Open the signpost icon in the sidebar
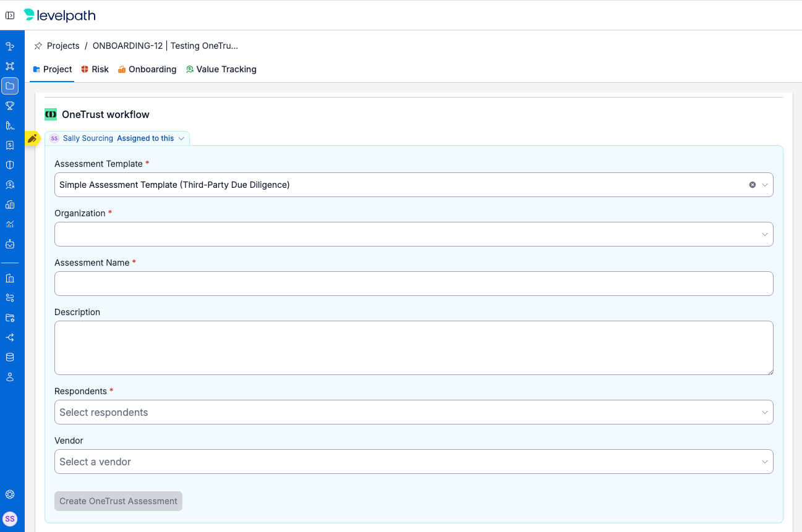802x532 pixels. (10, 46)
